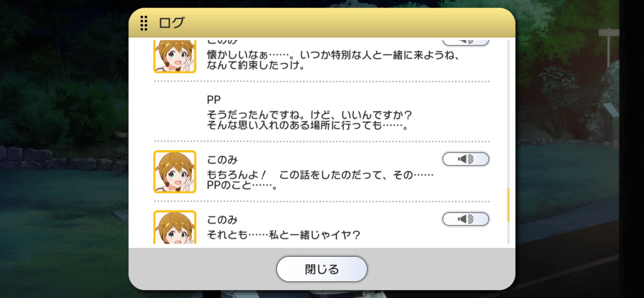Viewport: 644px width, 298px height.
Task: Play voice for それとも……私と一緒じゃイヤ？ line
Action: 466,219
